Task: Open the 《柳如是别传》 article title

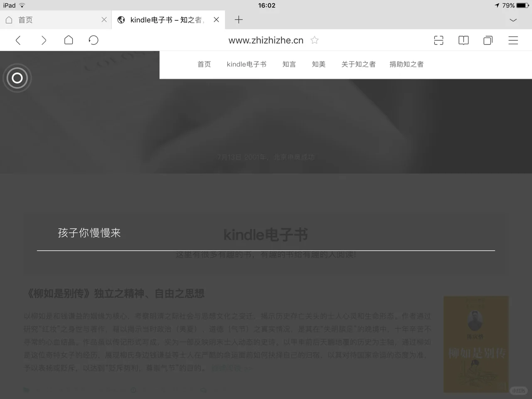Action: click(115, 294)
